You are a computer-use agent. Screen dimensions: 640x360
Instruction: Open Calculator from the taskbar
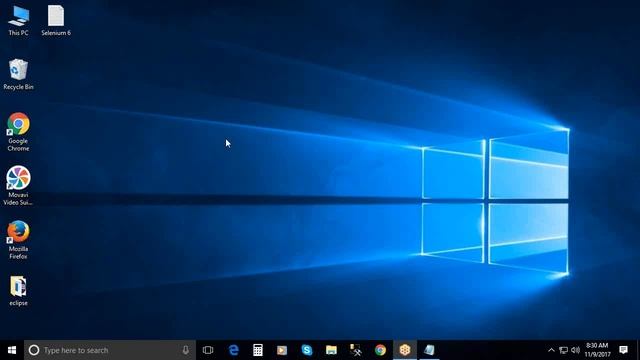click(258, 350)
